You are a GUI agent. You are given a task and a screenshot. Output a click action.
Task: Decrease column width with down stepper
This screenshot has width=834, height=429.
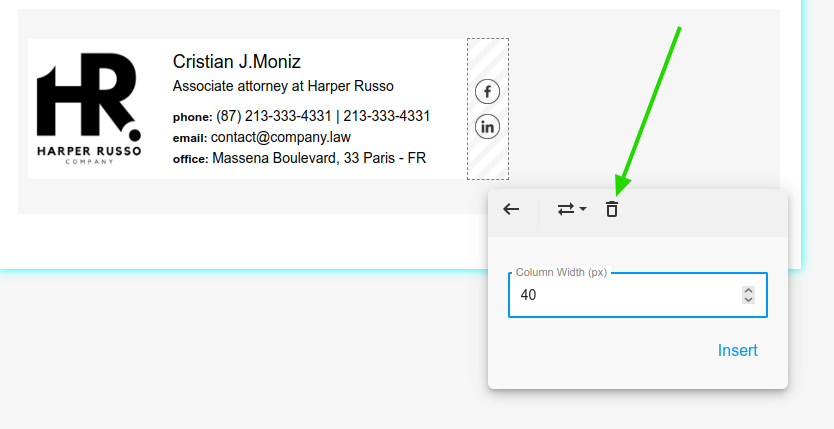point(748,299)
